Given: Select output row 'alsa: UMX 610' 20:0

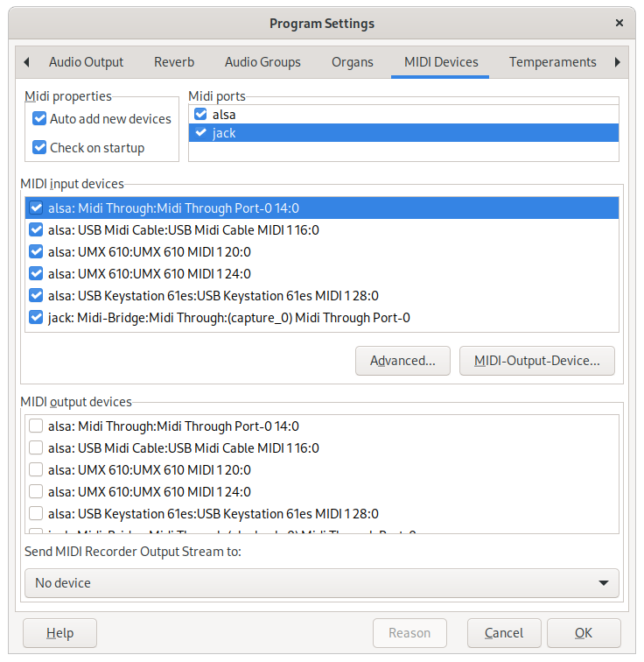Looking at the screenshot, I should click(x=322, y=470).
